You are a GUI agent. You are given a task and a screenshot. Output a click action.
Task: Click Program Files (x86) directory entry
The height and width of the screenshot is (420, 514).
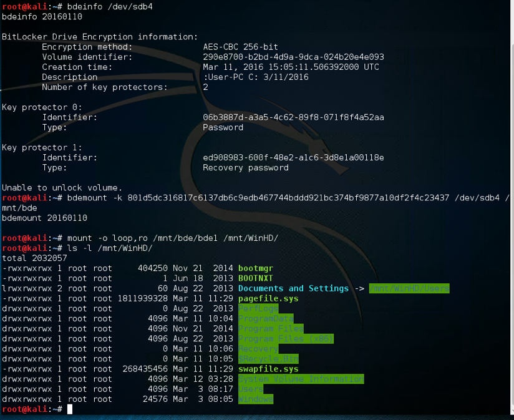click(286, 339)
